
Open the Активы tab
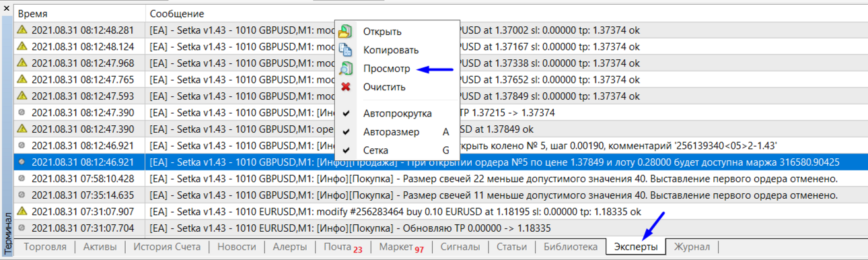[100, 247]
